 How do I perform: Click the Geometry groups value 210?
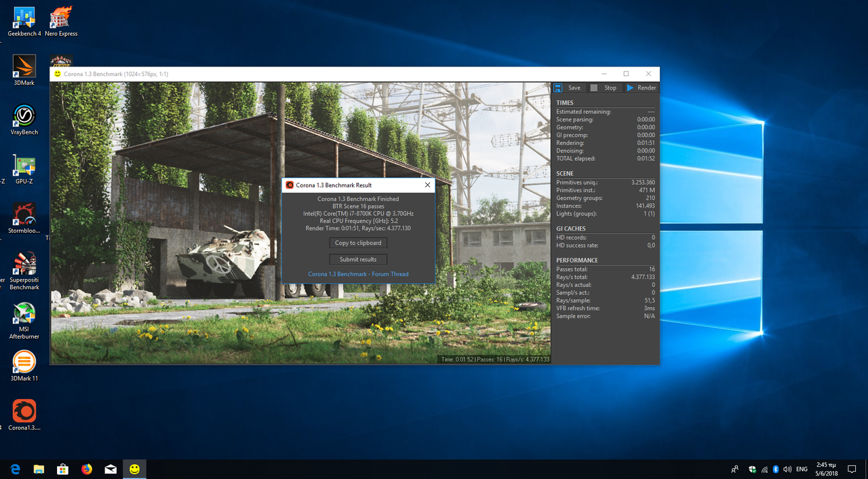650,198
